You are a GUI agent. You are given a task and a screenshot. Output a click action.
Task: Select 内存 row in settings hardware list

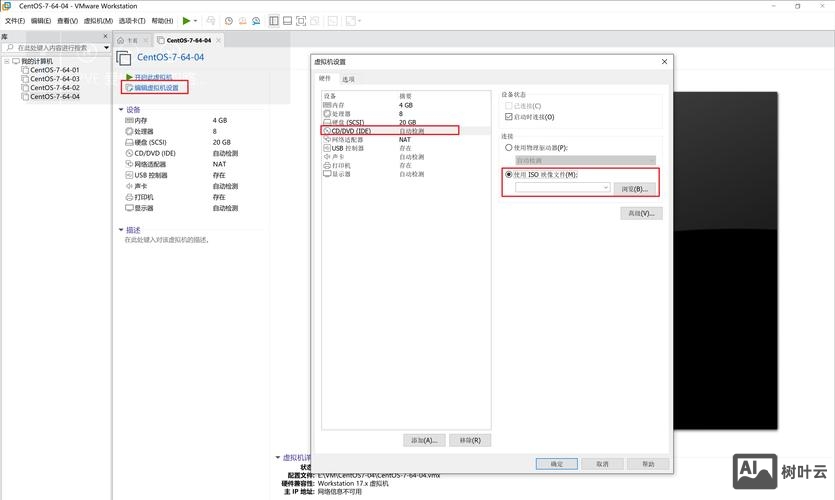[406, 105]
